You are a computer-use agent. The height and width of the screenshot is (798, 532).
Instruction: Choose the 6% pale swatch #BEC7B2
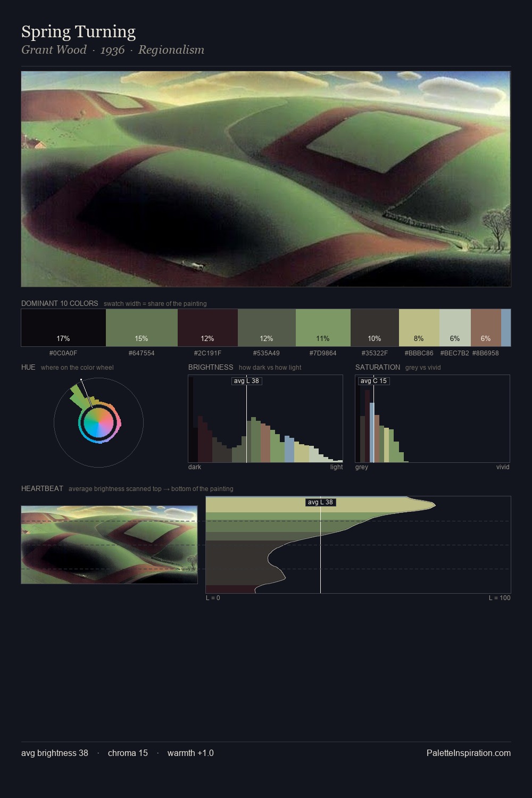pyautogui.click(x=455, y=328)
